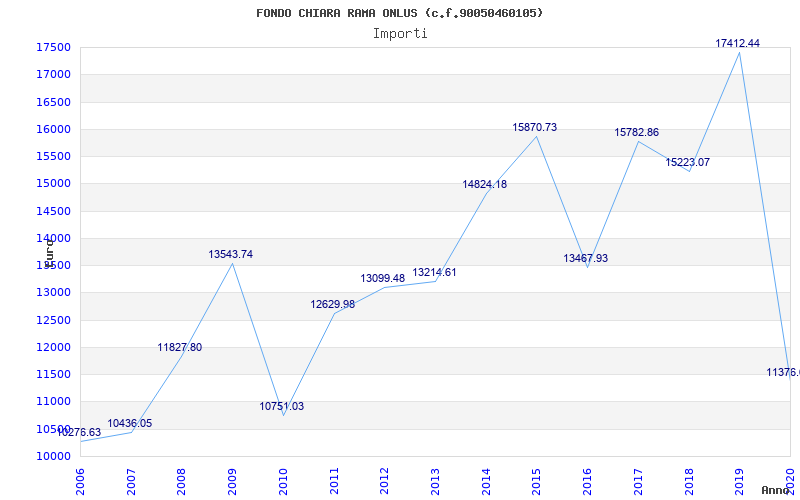Click the y-axis value 15500
The width and height of the screenshot is (800, 500).
(53, 157)
